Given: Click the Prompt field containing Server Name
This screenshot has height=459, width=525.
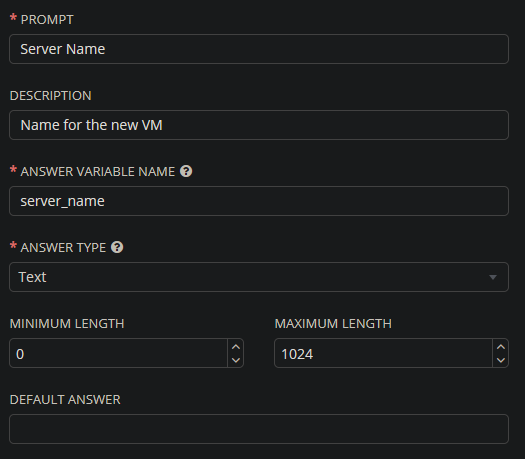Looking at the screenshot, I should click(x=259, y=49).
